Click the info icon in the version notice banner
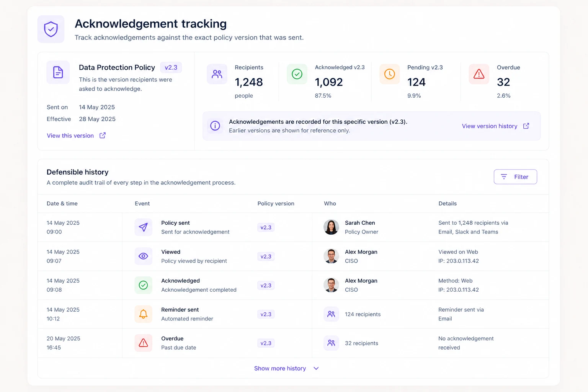The width and height of the screenshot is (588, 392). 215,126
